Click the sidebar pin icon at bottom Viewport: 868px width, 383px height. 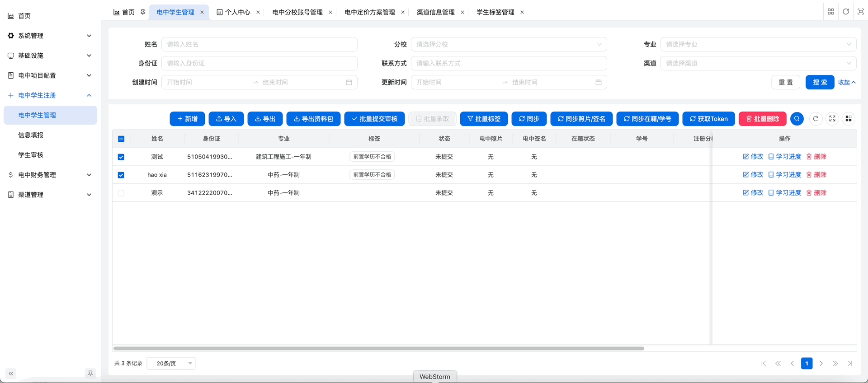(x=90, y=374)
